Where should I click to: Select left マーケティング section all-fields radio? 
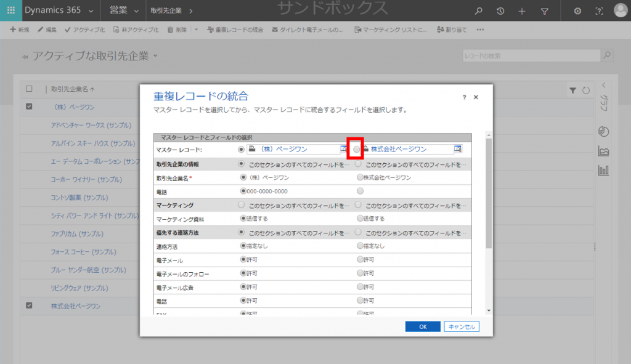241,204
